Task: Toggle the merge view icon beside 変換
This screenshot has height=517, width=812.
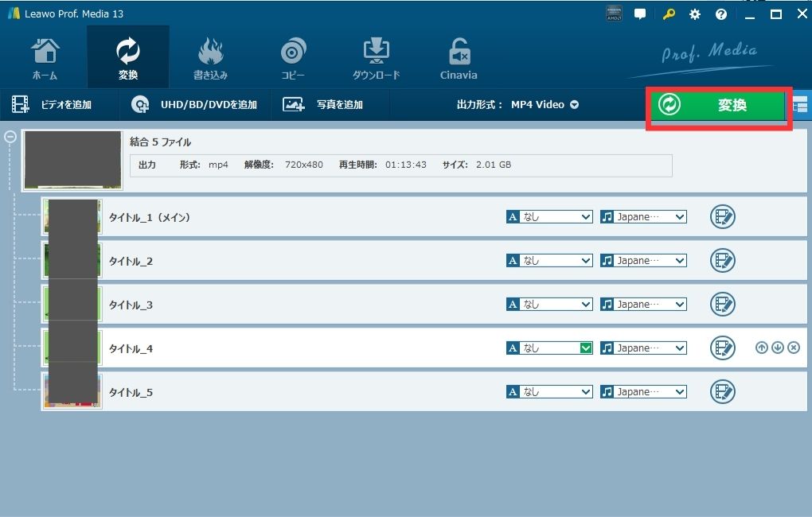Action: click(x=801, y=105)
